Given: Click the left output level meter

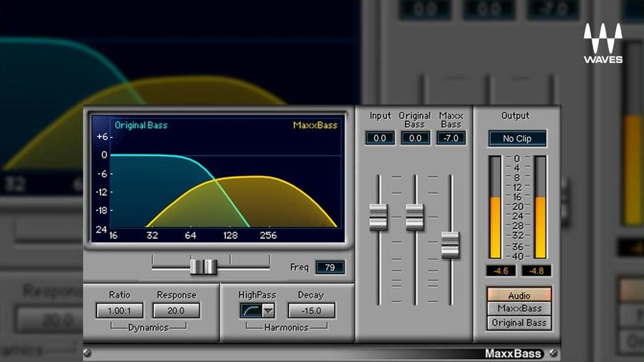Looking at the screenshot, I should (x=495, y=207).
